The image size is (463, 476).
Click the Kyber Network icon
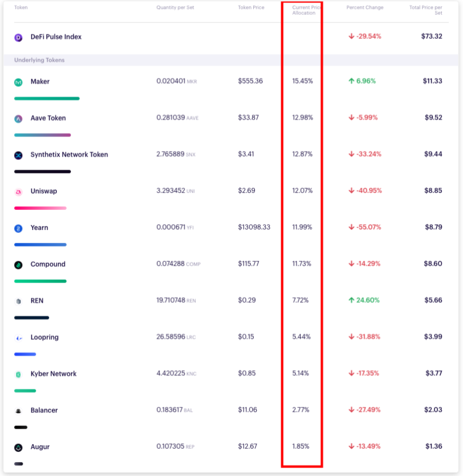tap(19, 374)
